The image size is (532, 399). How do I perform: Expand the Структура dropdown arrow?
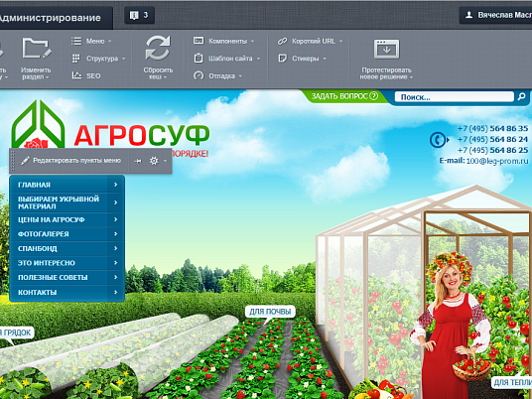pyautogui.click(x=123, y=59)
